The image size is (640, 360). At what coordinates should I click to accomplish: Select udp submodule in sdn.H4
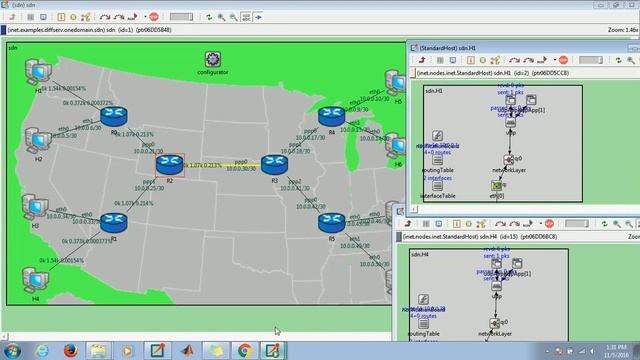[x=496, y=286]
